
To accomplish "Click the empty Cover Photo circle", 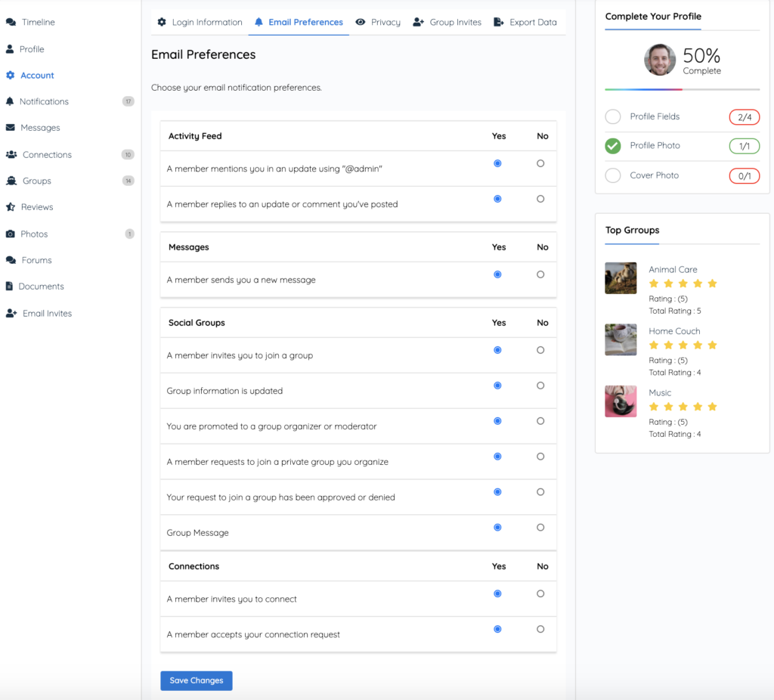I will click(x=613, y=175).
